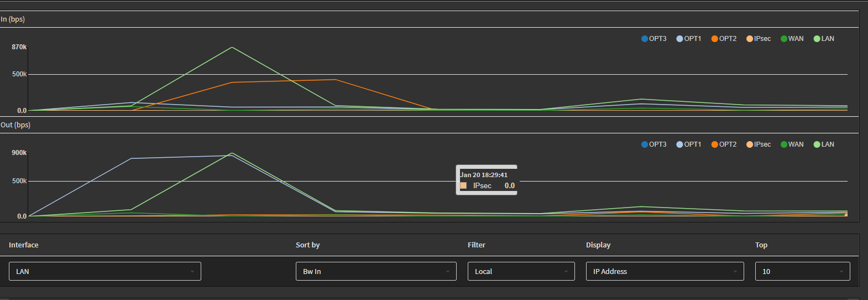Toggle WAN series in Out graph legend
Image resolution: width=868 pixels, height=300 pixels.
(792, 144)
